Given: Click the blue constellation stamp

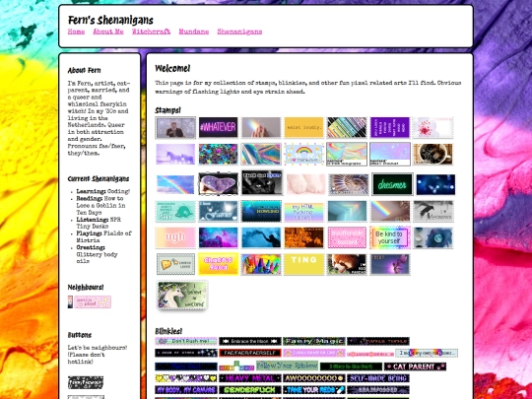Looking at the screenshot, I should pyautogui.click(x=436, y=184).
